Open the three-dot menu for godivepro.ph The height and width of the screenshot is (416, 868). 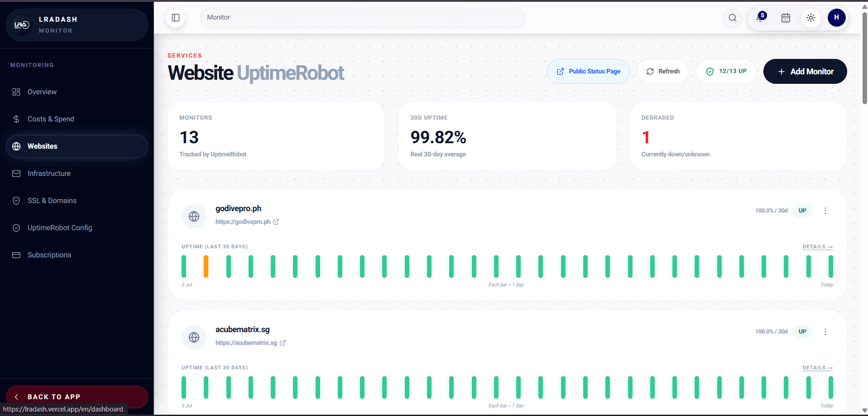(825, 211)
